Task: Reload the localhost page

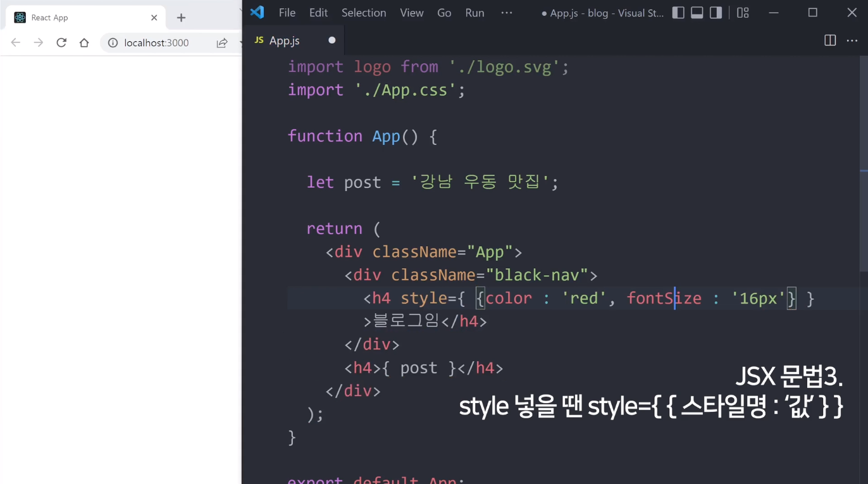Action: [x=61, y=42]
